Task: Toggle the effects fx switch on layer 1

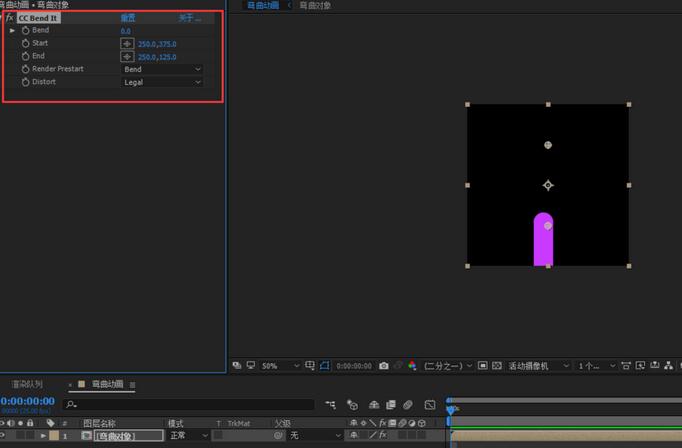Action: (382, 435)
